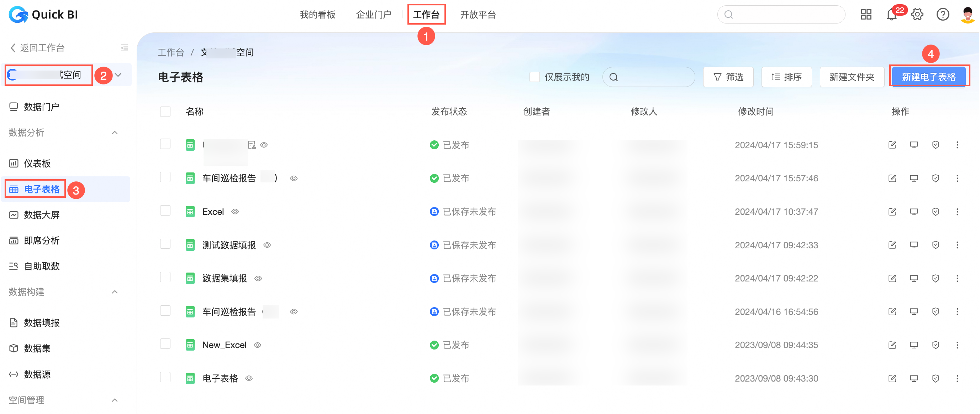Expand the workspace switcher dropdown arrow
The height and width of the screenshot is (414, 980).
118,75
